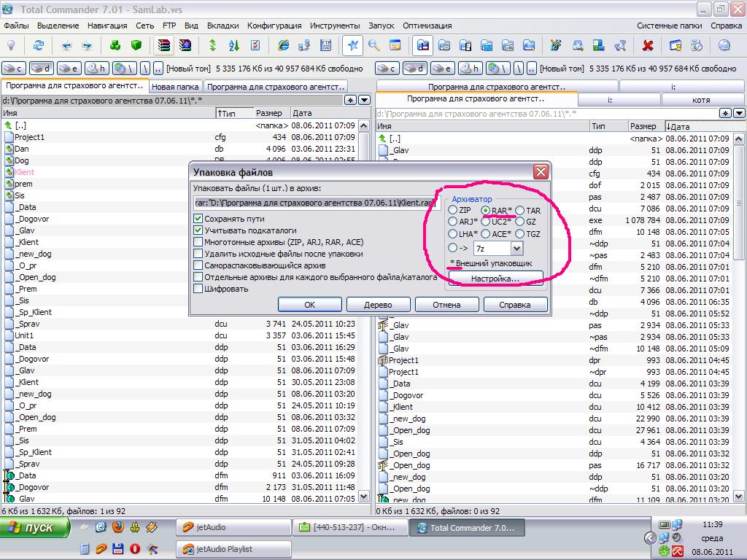Click the blue star toolbar icon
The width and height of the screenshot is (747, 560).
tap(353, 46)
